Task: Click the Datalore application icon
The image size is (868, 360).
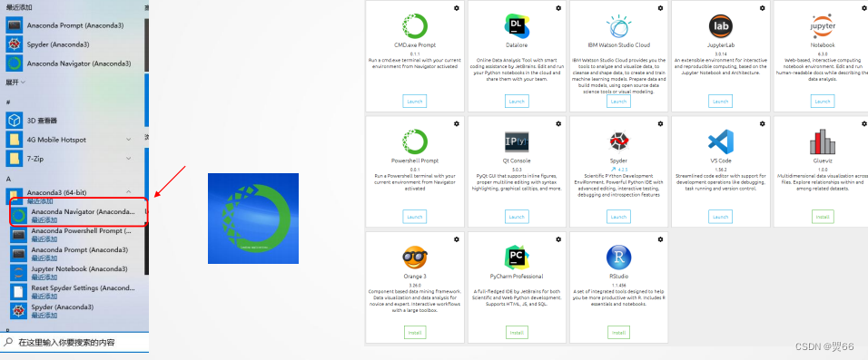Action: tap(517, 25)
